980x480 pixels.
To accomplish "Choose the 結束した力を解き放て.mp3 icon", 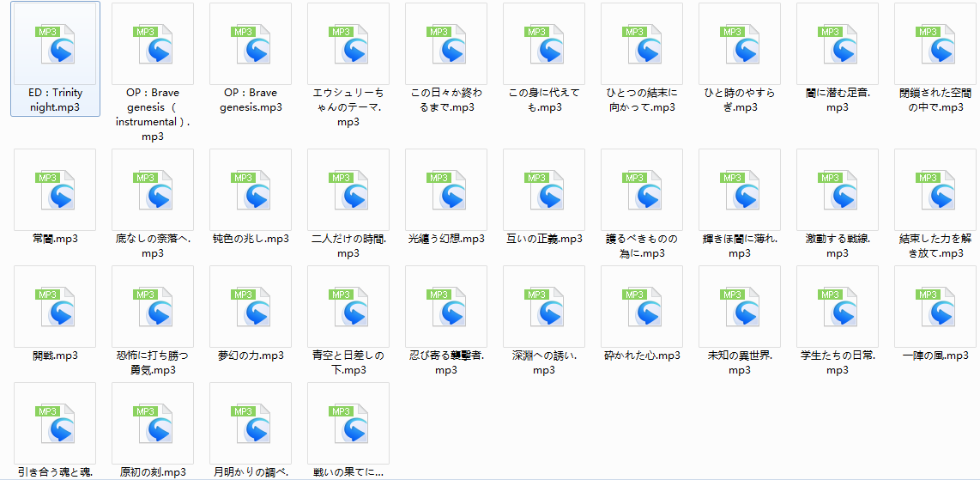I will pyautogui.click(x=935, y=190).
